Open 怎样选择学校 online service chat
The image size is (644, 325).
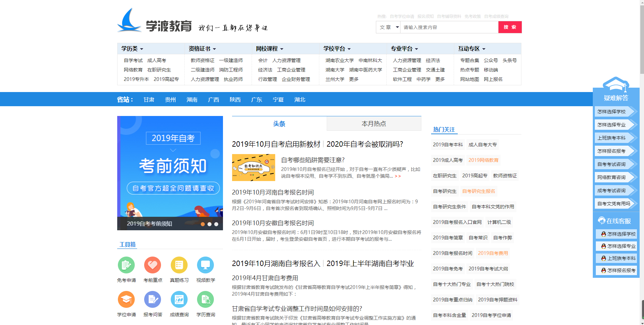[x=616, y=234]
